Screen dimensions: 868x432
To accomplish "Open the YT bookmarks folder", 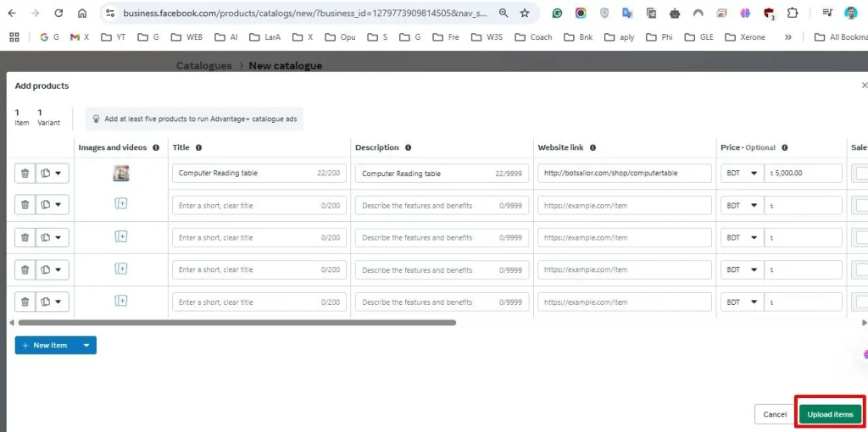I will click(x=113, y=37).
